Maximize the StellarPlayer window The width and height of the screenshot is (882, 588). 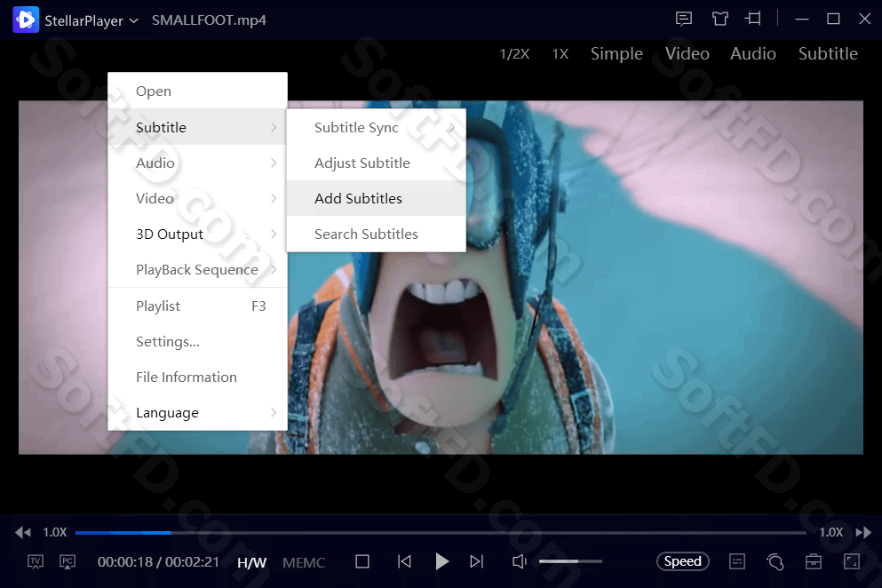[x=833, y=20]
